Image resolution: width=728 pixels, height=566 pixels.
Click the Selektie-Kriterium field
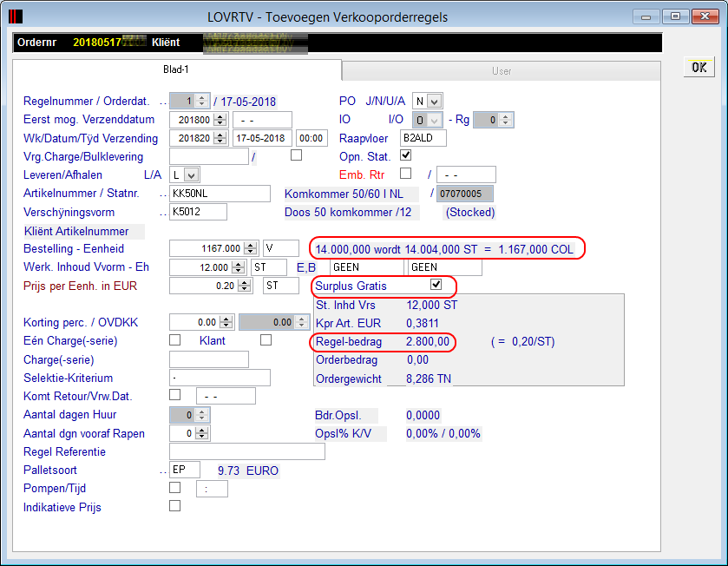[220, 378]
